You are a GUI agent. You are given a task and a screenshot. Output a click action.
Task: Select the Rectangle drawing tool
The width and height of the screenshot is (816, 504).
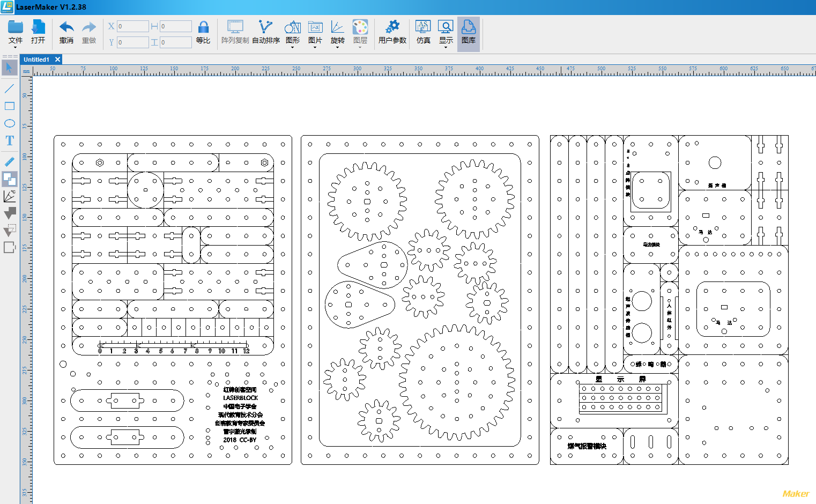(x=10, y=106)
